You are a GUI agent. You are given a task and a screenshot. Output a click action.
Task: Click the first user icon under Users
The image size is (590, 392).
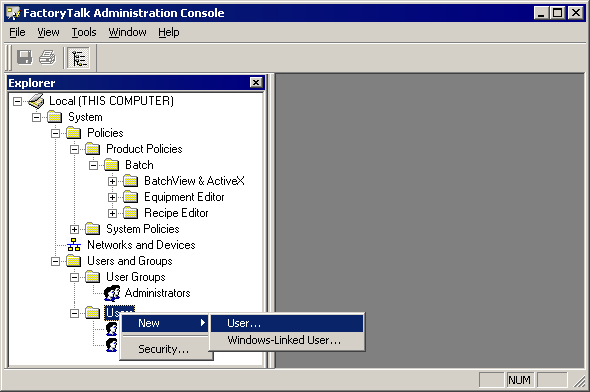pos(112,329)
